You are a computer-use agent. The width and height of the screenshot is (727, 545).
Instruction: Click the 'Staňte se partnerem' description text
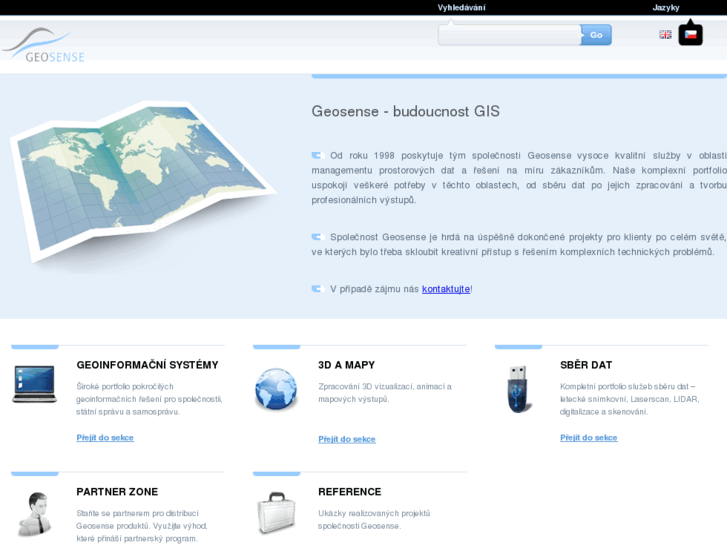tap(142, 526)
